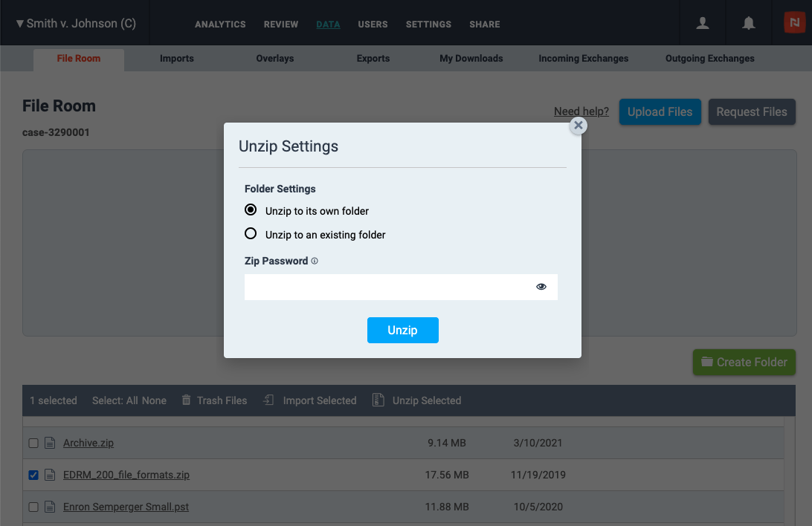The image size is (812, 526).
Task: Toggle password visibility eye icon
Action: tap(541, 287)
